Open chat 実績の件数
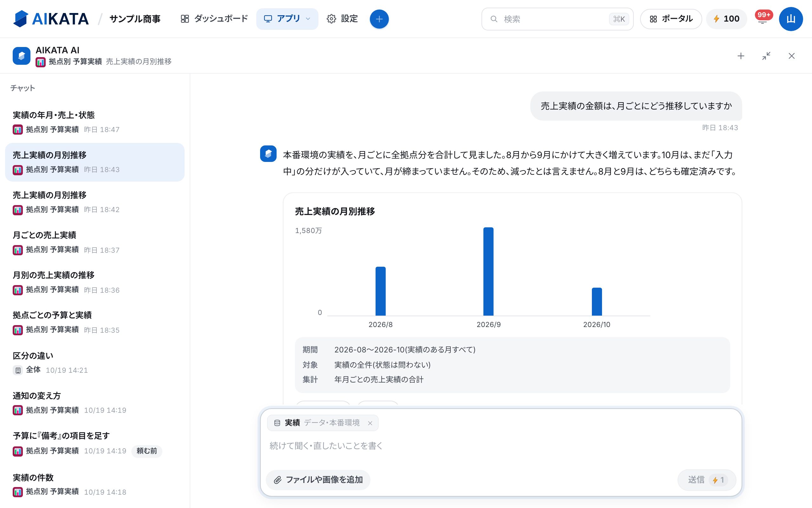812x508 pixels. pyautogui.click(x=95, y=485)
